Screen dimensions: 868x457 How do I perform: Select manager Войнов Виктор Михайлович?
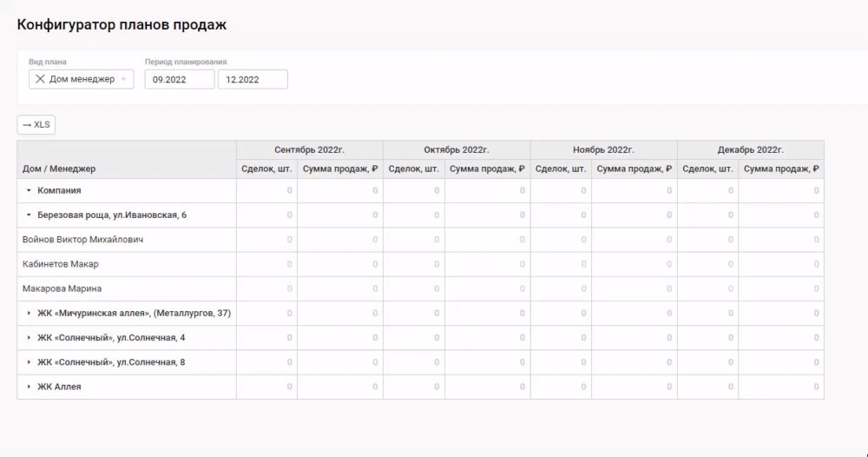click(x=82, y=239)
